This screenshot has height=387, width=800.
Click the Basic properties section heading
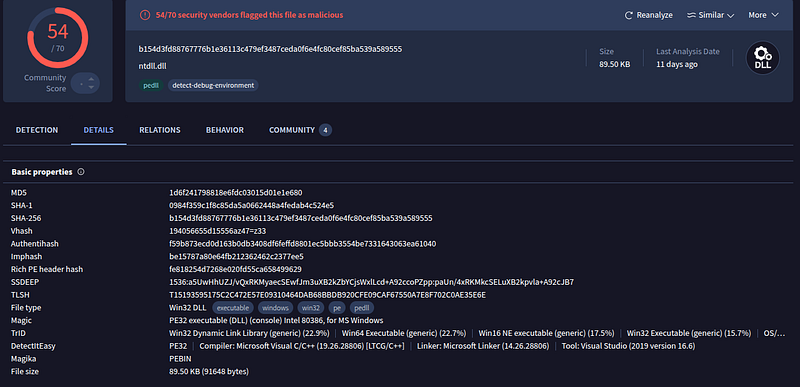pyautogui.click(x=42, y=172)
